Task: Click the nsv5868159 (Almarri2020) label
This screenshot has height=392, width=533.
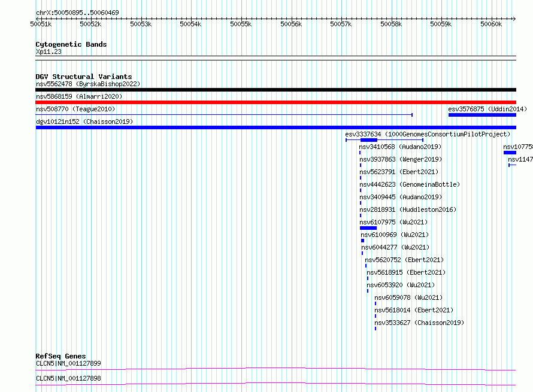Action: coord(79,96)
